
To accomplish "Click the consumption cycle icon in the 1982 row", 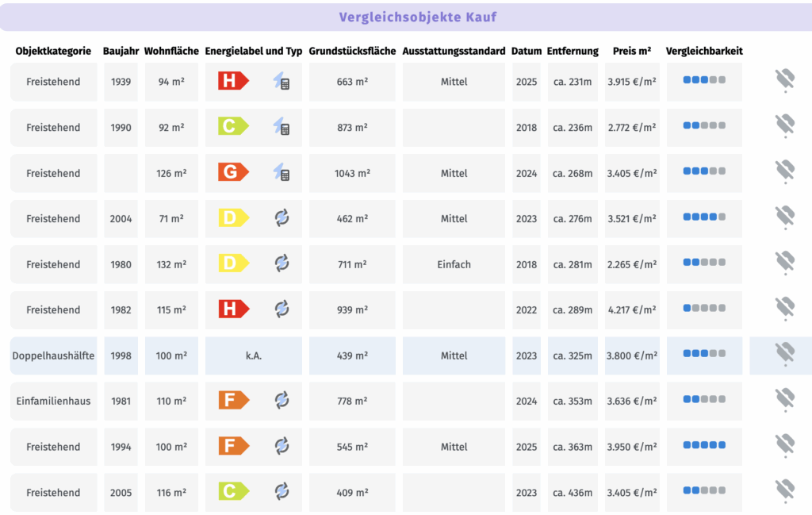I will 282,309.
